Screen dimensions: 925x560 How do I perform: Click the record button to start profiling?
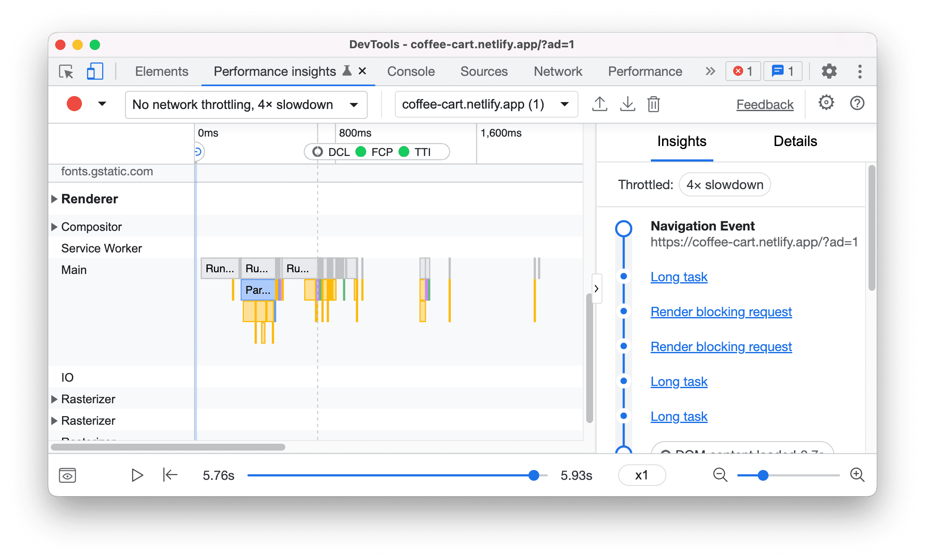73,104
